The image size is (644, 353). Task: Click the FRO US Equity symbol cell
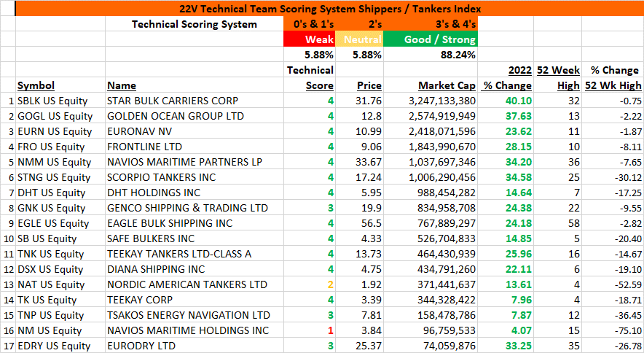point(60,147)
